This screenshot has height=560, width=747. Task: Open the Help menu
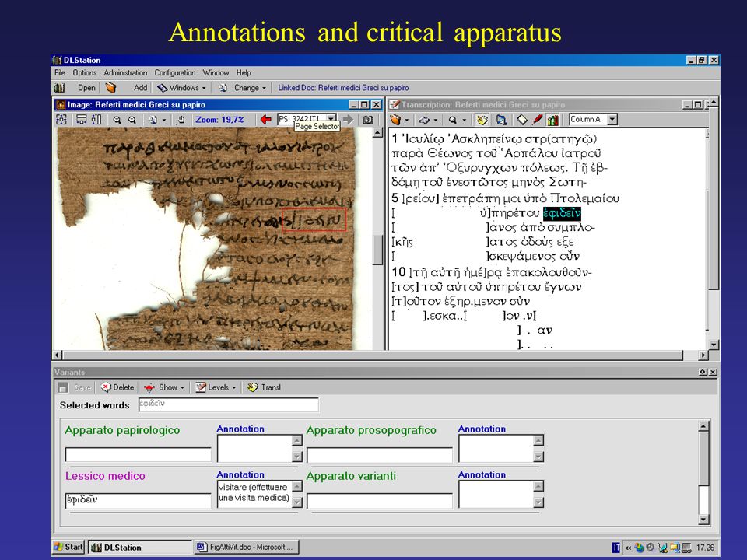pos(244,73)
